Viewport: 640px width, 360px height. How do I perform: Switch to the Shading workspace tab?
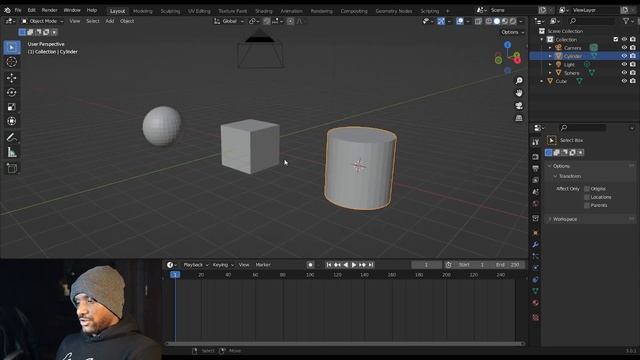point(264,11)
